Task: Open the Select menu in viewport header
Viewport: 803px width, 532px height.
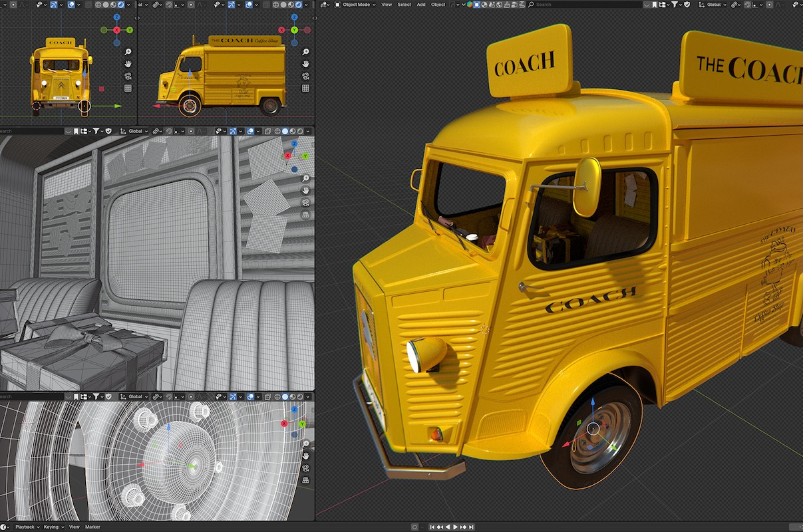Action: (404, 5)
